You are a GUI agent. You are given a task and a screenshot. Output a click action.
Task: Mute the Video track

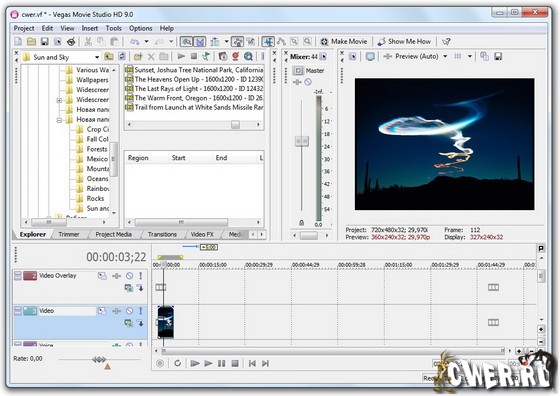coord(129,311)
